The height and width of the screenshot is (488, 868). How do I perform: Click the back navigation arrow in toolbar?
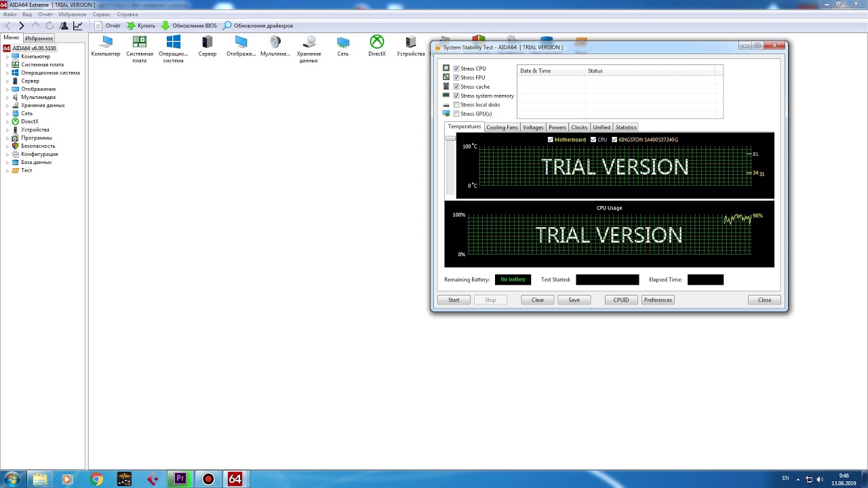pyautogui.click(x=8, y=26)
